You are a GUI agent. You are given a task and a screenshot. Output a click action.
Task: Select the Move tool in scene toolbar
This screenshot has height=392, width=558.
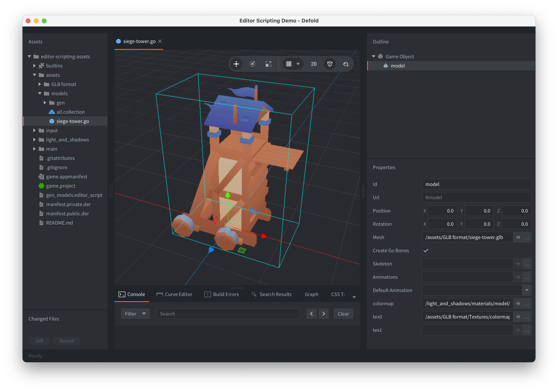pyautogui.click(x=236, y=64)
